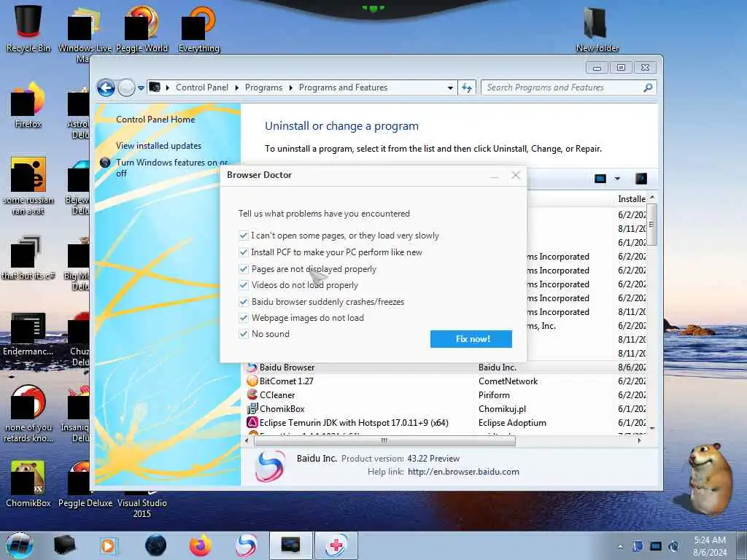Select CCleaner row in program list
This screenshot has width=747, height=560.
(446, 394)
